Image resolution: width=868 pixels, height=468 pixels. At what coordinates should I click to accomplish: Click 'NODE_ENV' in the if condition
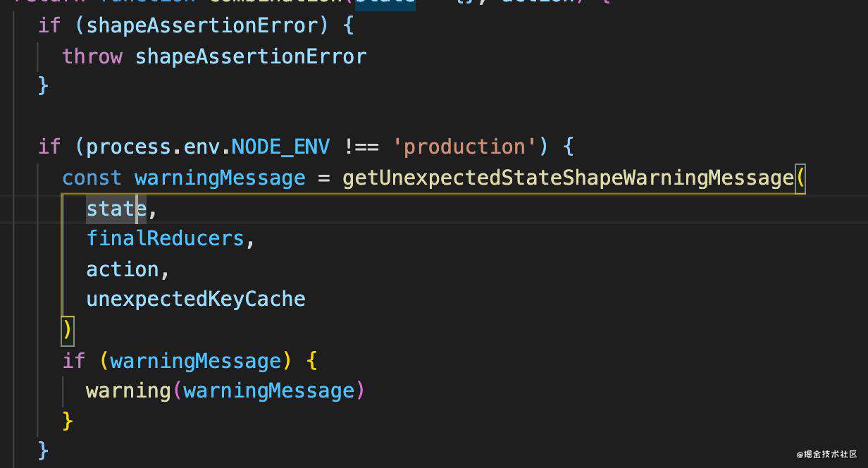click(x=280, y=147)
